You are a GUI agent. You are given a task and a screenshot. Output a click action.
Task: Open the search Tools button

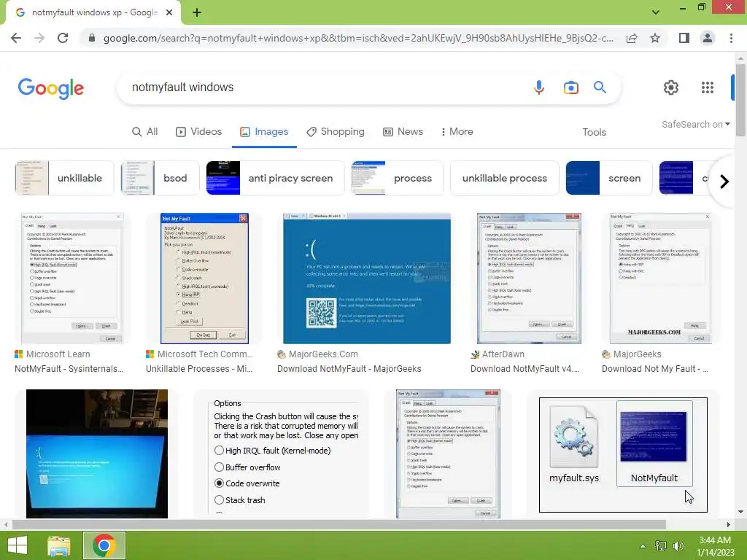594,133
